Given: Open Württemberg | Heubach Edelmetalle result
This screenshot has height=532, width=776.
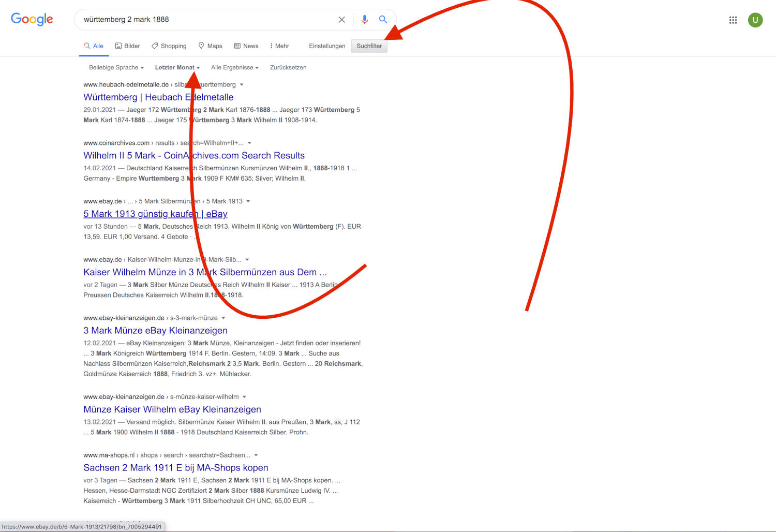Looking at the screenshot, I should tap(158, 97).
